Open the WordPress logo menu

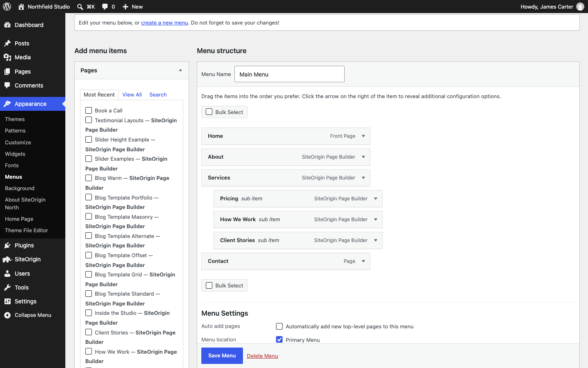point(7,7)
